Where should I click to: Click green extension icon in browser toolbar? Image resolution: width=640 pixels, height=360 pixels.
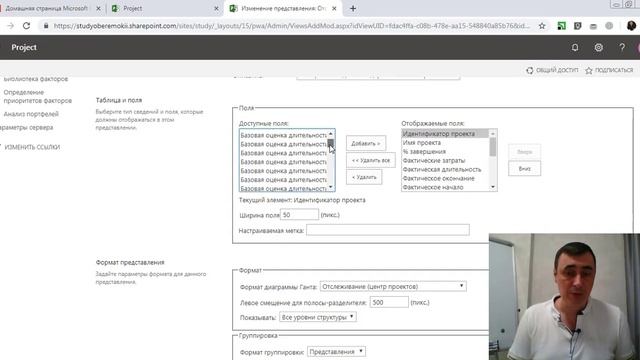coord(562,26)
